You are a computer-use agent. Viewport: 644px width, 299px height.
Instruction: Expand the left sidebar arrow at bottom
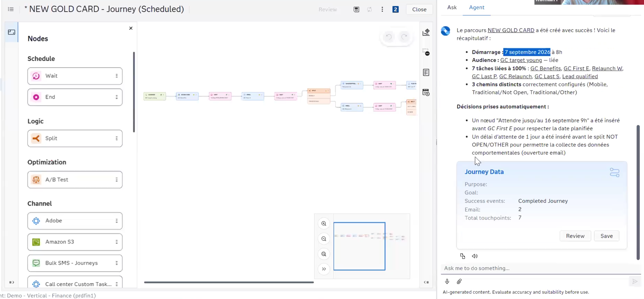[11, 282]
